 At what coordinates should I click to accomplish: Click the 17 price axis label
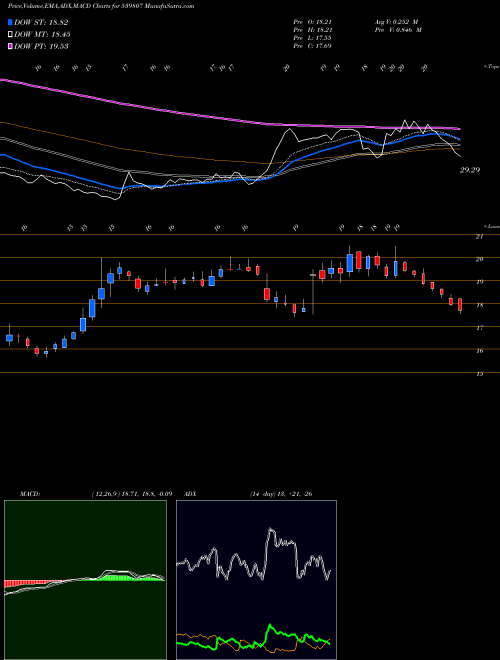click(x=479, y=328)
